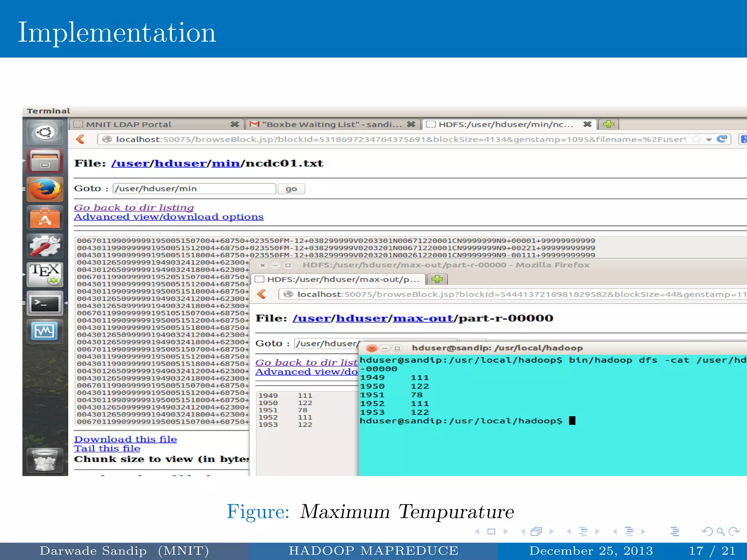Close the Boxbe Waiting List tab

[411, 124]
